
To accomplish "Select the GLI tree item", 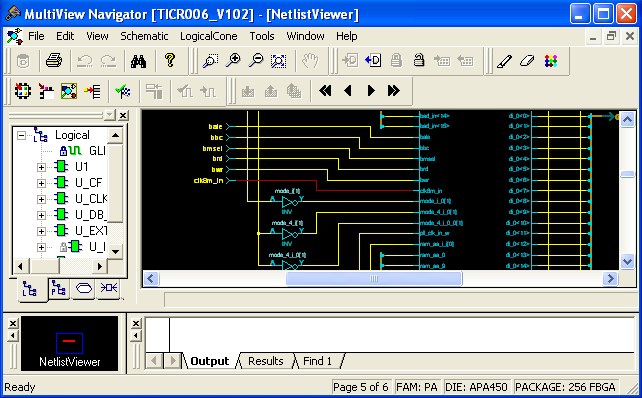I will click(x=97, y=151).
